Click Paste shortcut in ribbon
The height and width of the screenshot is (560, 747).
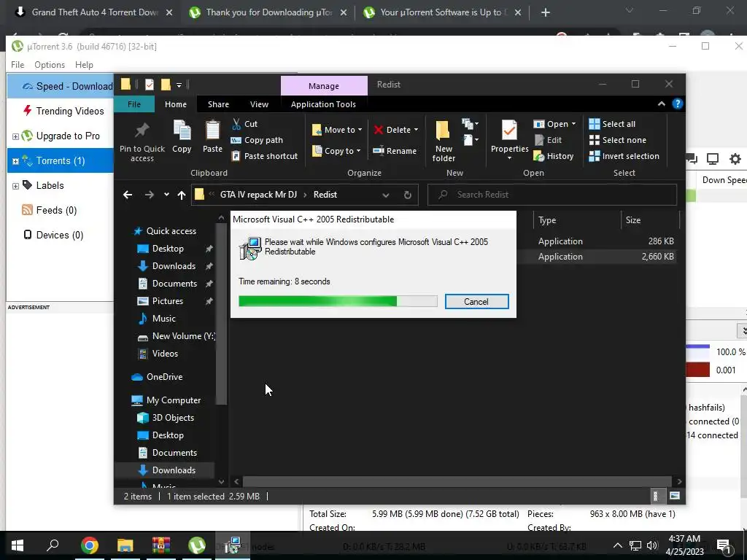click(264, 156)
